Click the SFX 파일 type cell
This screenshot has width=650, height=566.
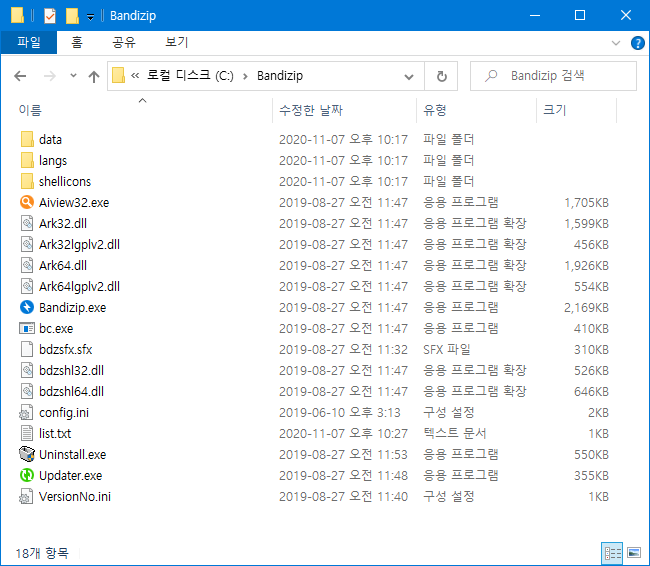(x=447, y=350)
